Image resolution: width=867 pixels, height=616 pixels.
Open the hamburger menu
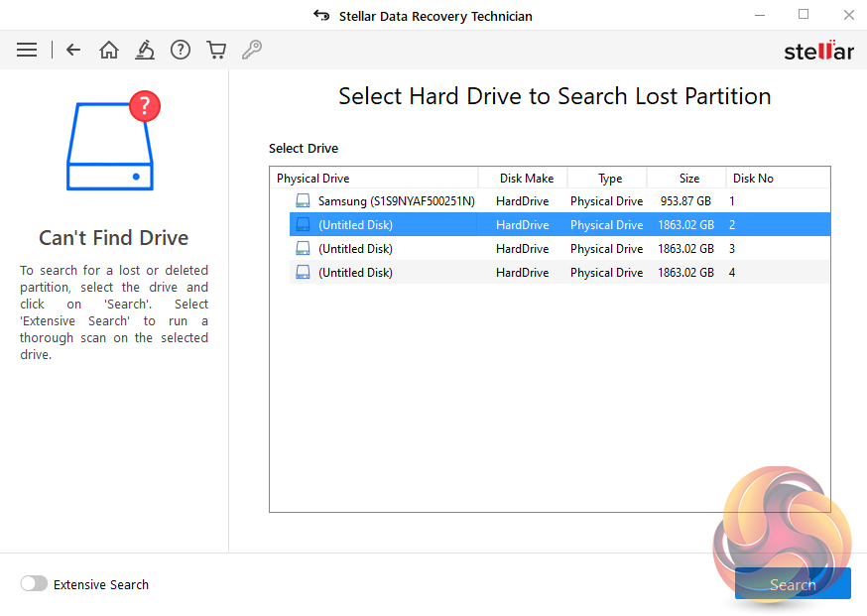[x=27, y=50]
